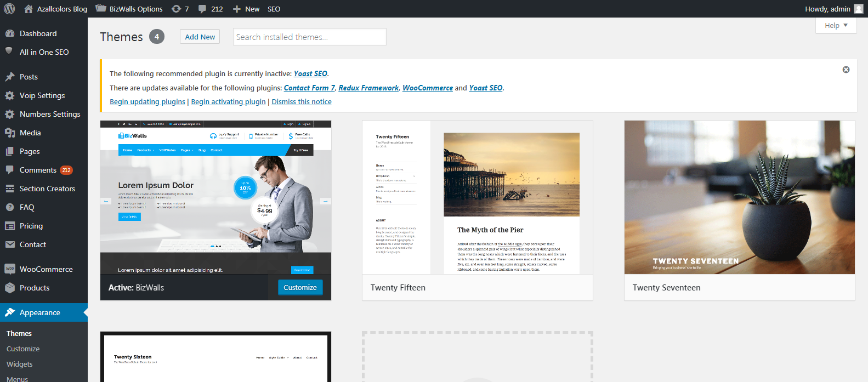Screen dimensions: 868x382
Task: Select Widgets under Appearance submenu
Action: click(x=20, y=364)
